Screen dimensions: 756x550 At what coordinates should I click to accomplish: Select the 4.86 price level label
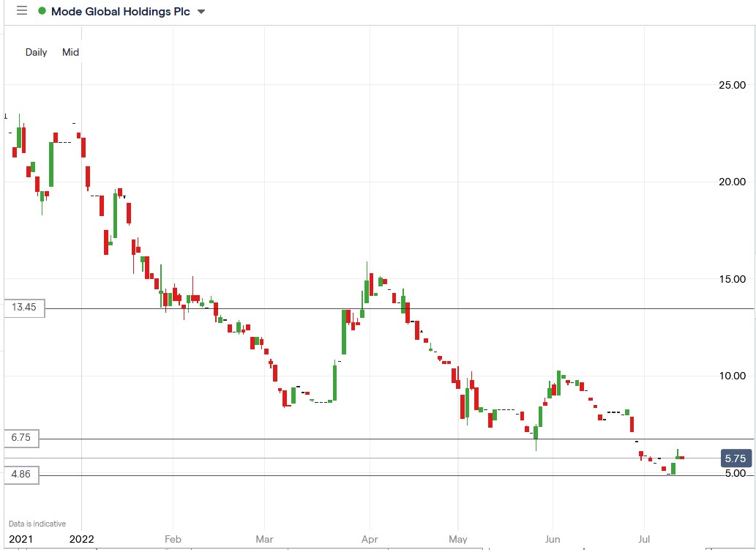click(x=23, y=475)
